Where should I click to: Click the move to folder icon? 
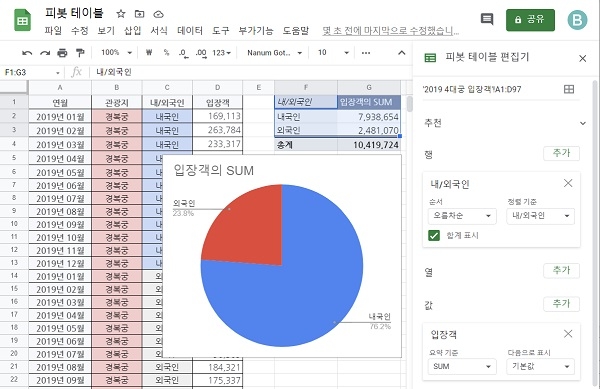click(x=140, y=14)
